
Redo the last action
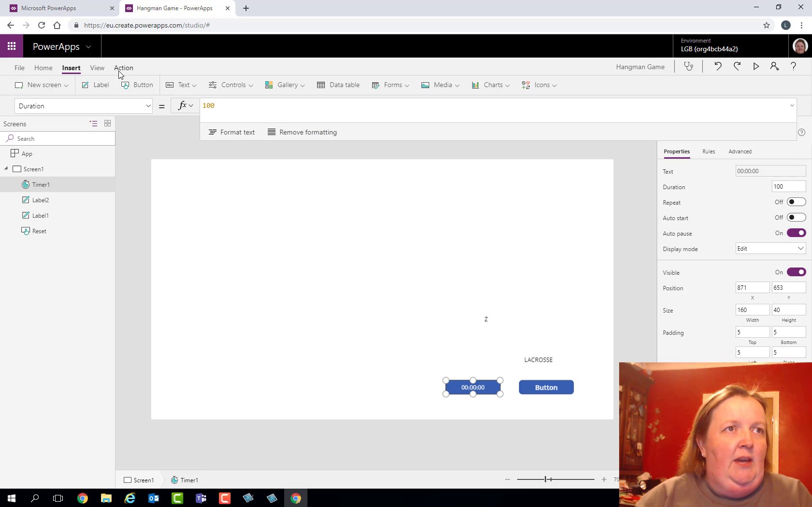tap(737, 67)
